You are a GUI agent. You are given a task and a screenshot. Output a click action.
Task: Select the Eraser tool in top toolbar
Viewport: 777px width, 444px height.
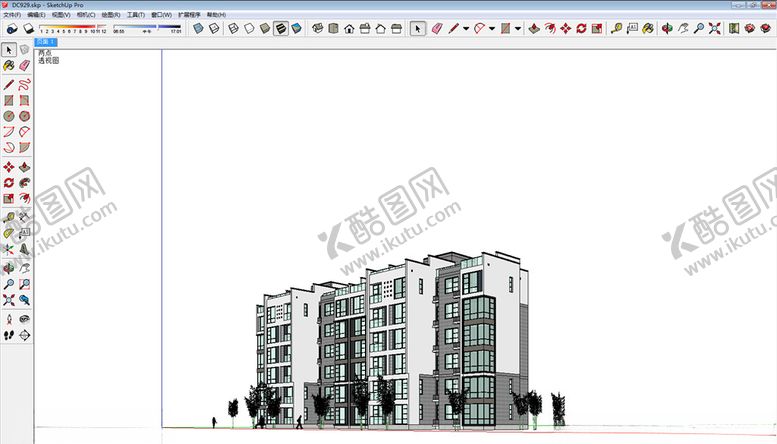pos(434,29)
